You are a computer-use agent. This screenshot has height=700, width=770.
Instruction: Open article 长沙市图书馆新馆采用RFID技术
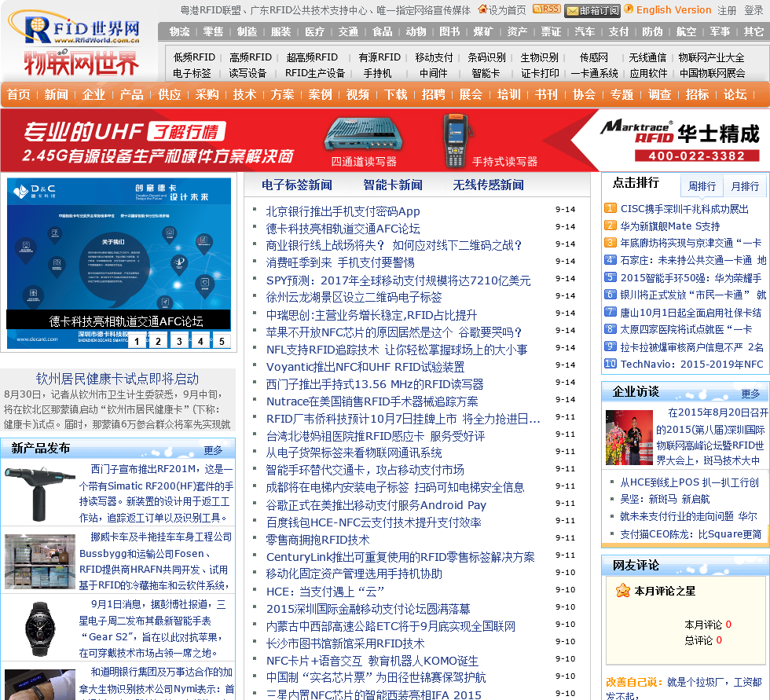(x=345, y=643)
